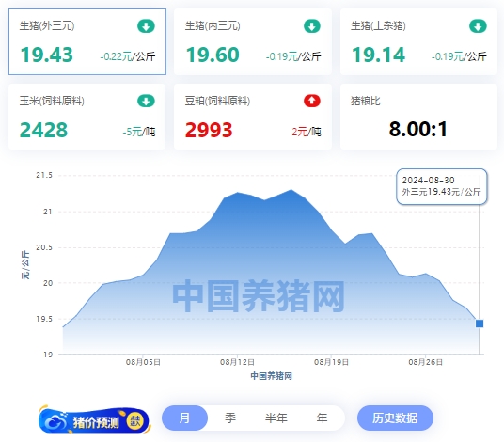This screenshot has height=442, width=504.
Task: Click the blue data point marker on chart
Action: point(480,324)
